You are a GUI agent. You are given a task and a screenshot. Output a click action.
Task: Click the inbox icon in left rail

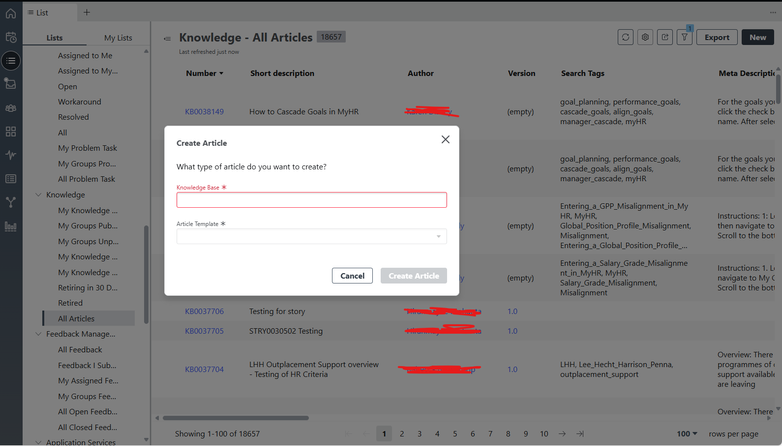[10, 84]
